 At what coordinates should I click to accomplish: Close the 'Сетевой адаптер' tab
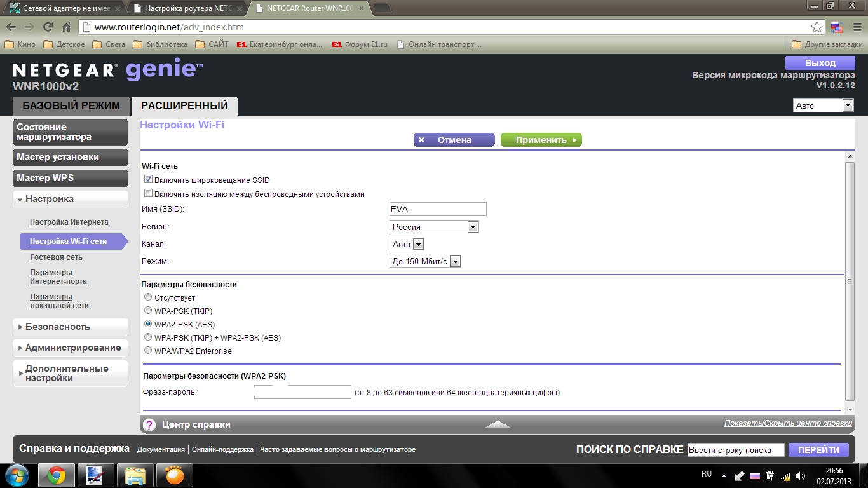pyautogui.click(x=117, y=9)
